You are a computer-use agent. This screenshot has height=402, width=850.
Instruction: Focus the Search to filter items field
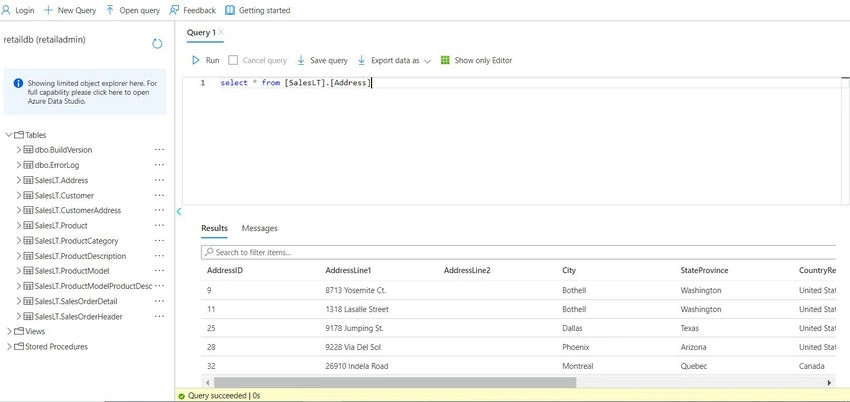(x=518, y=252)
